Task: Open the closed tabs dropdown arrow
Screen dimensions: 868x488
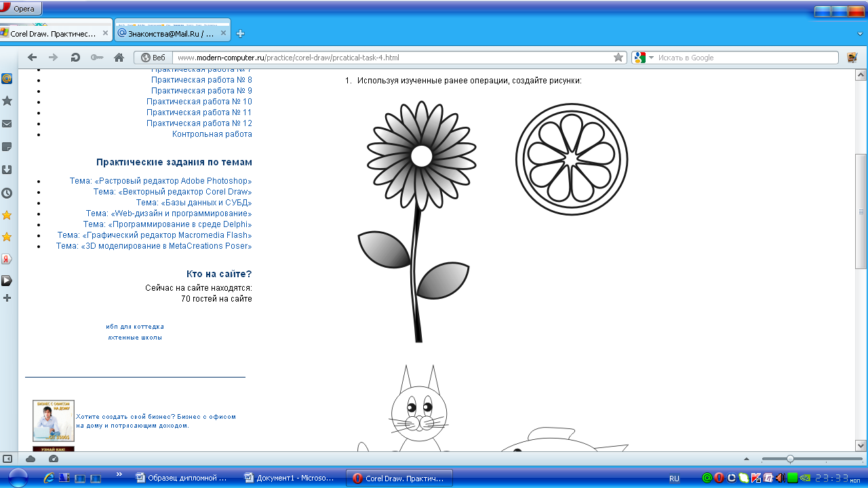Action: (860, 33)
